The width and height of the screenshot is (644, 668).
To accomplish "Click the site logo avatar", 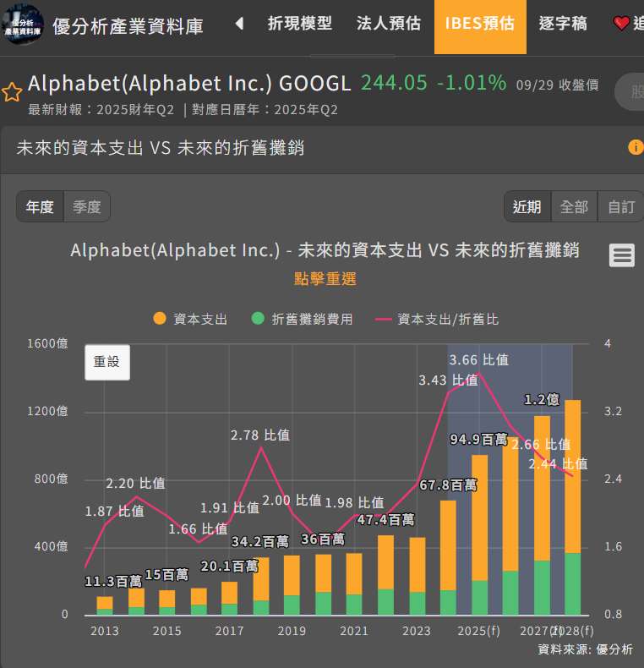I will coord(22,25).
